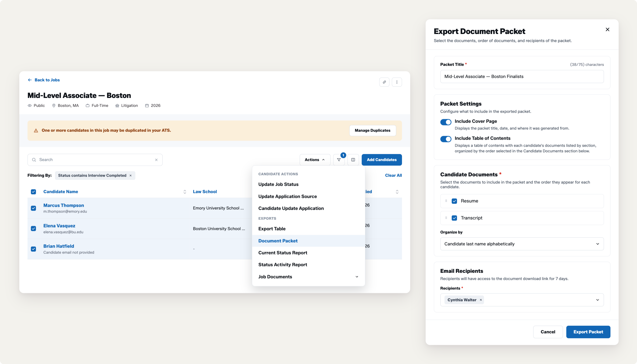Sort by the Law School column header
The width and height of the screenshot is (637, 364).
[205, 192]
